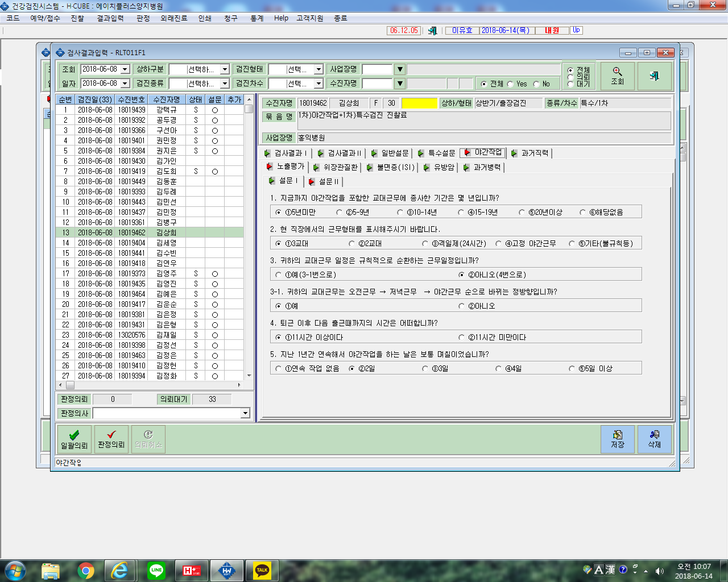
Task: Switch to the 특수설문 tab
Action: coord(436,153)
